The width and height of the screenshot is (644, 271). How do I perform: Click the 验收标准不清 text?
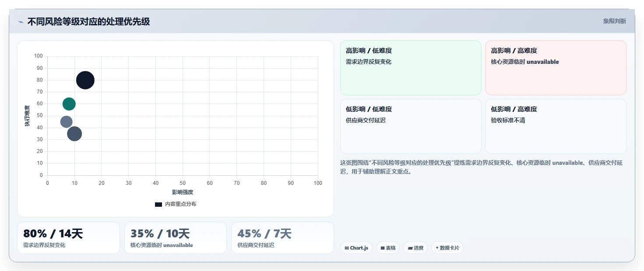(508, 120)
